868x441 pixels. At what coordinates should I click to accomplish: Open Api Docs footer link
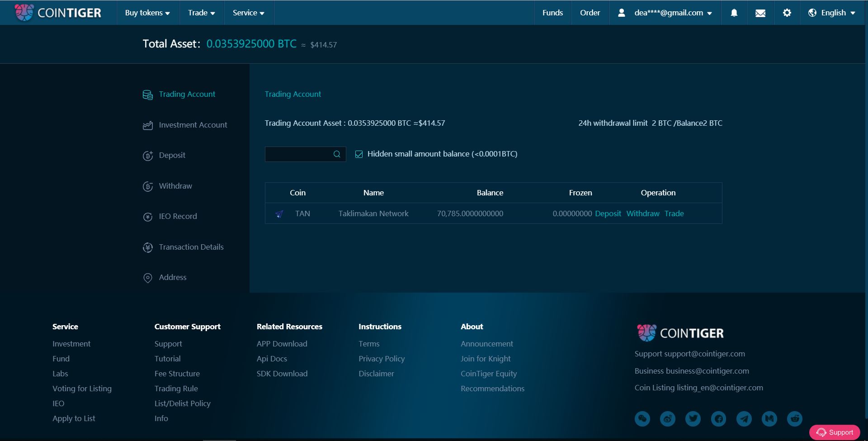pyautogui.click(x=272, y=359)
